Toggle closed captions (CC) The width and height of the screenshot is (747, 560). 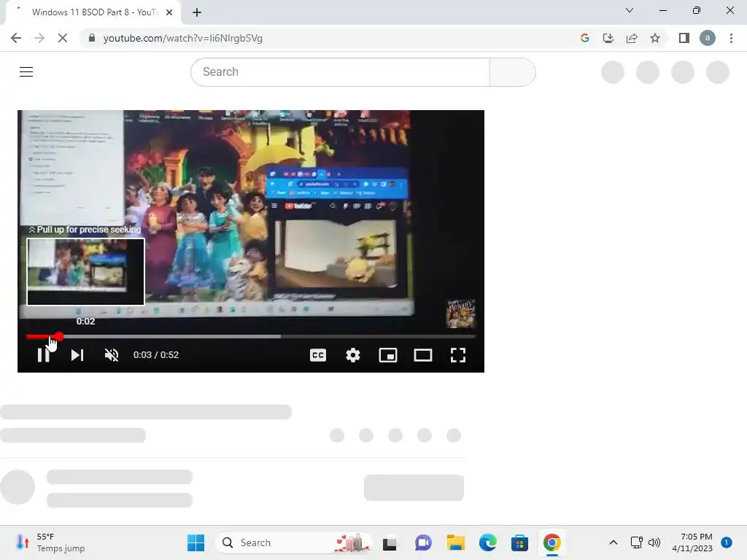click(x=318, y=355)
